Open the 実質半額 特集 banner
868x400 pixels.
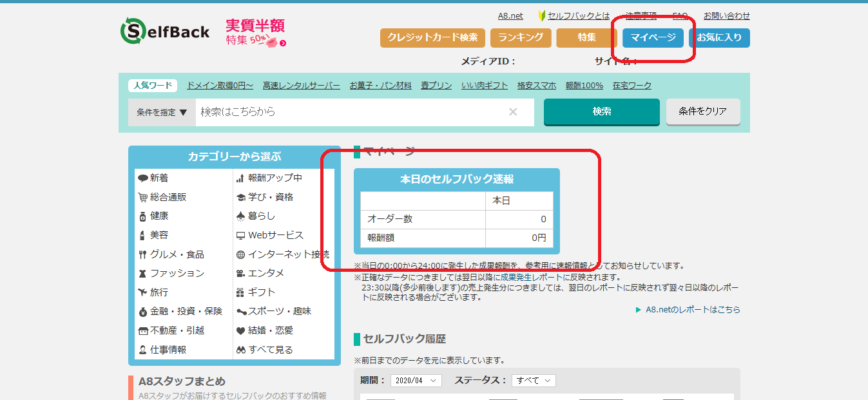[255, 33]
